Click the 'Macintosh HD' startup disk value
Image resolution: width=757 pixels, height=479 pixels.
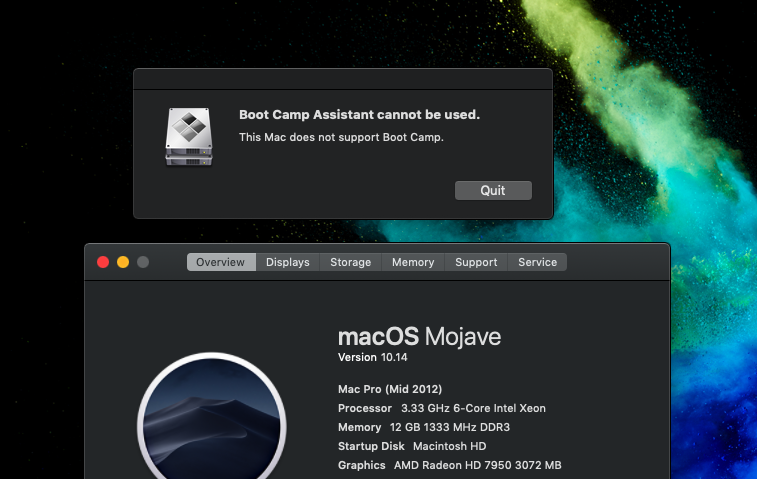pyautogui.click(x=449, y=446)
